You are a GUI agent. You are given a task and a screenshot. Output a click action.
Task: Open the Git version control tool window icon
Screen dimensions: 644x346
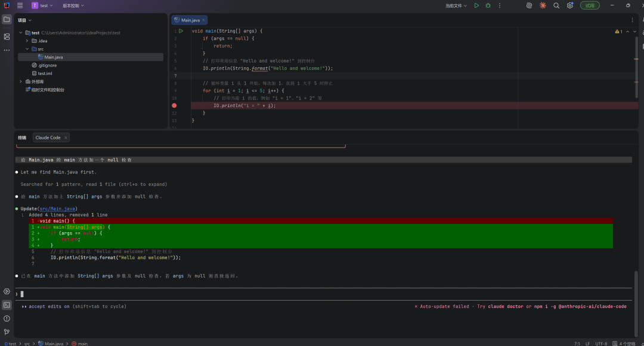[x=7, y=332]
